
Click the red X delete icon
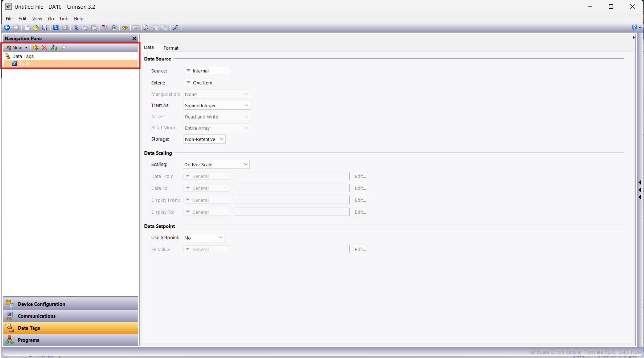click(x=45, y=47)
